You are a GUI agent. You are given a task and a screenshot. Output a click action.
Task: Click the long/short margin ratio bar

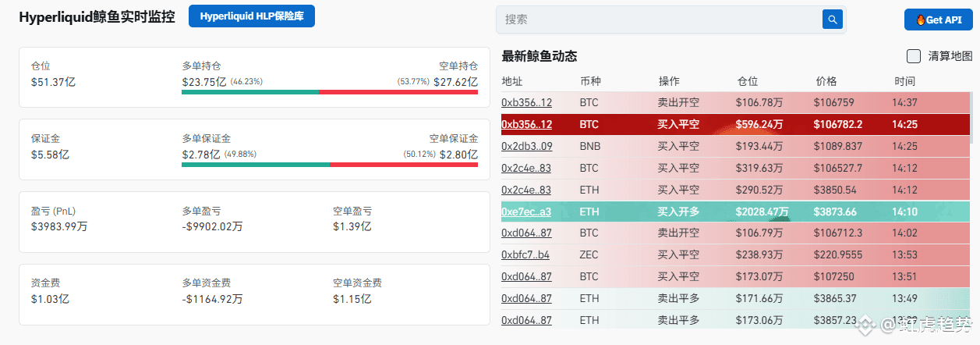pyautogui.click(x=330, y=165)
